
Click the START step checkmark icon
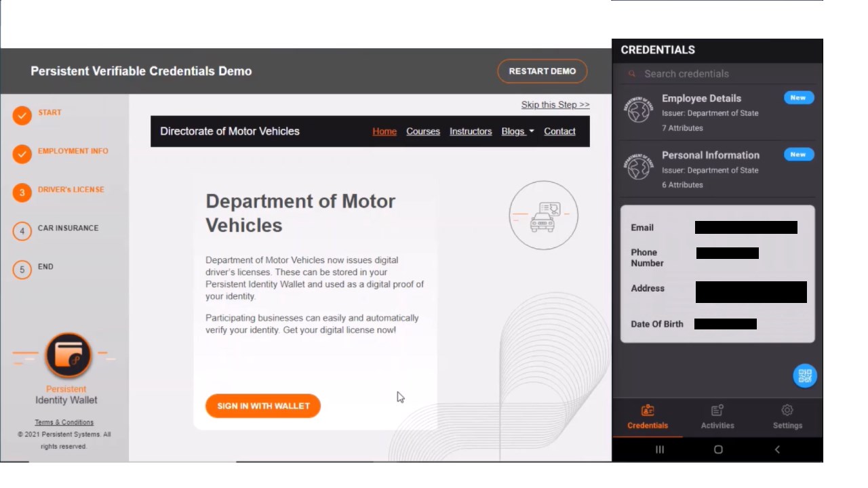(x=22, y=116)
